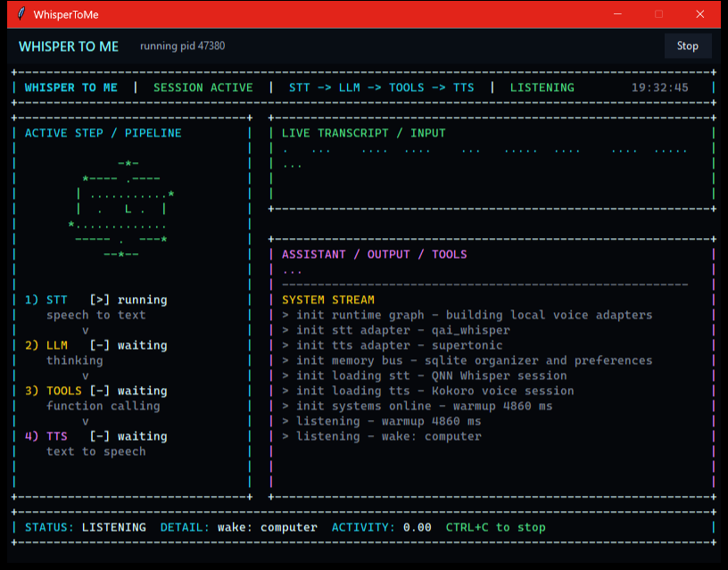Click the SYSTEM STREAM heading
728x570 pixels.
(x=328, y=300)
